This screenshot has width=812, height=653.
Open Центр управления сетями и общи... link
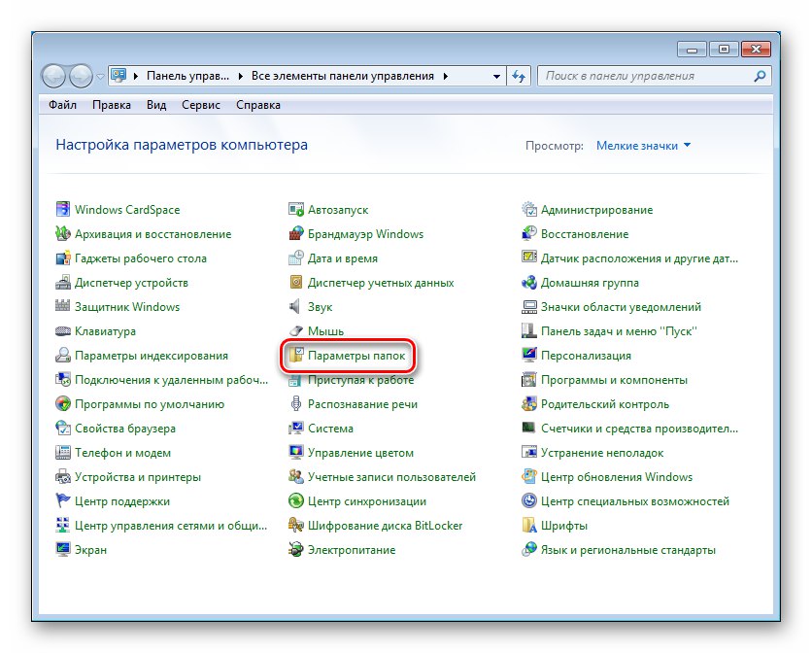coord(171,526)
